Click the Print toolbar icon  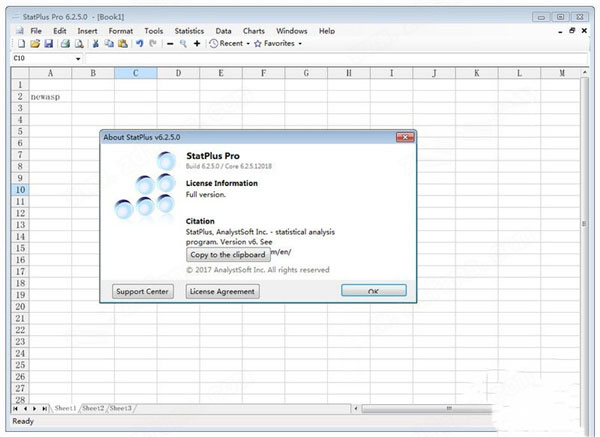click(65, 44)
